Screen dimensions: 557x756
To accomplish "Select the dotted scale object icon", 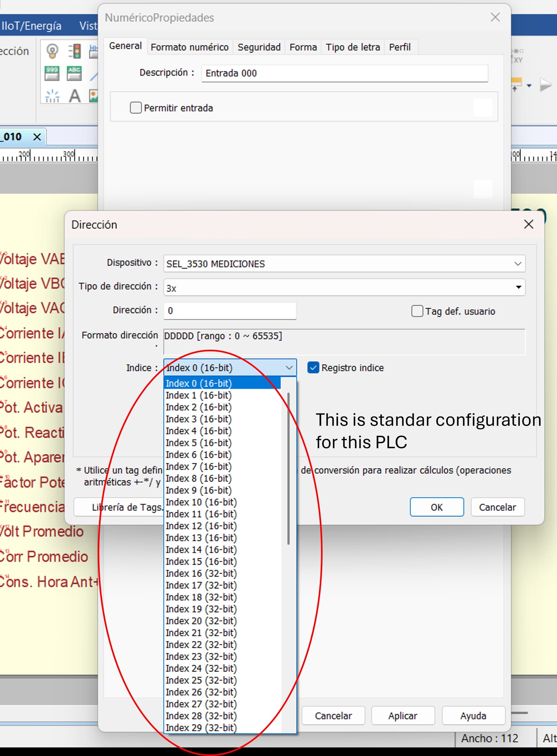I will [52, 96].
